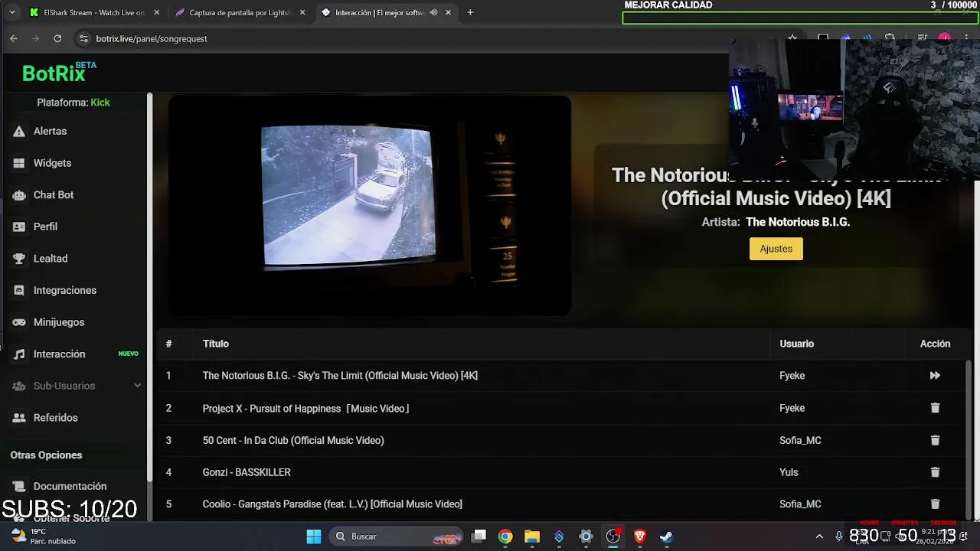The height and width of the screenshot is (551, 980).
Task: Open Interacción music section
Action: point(59,354)
